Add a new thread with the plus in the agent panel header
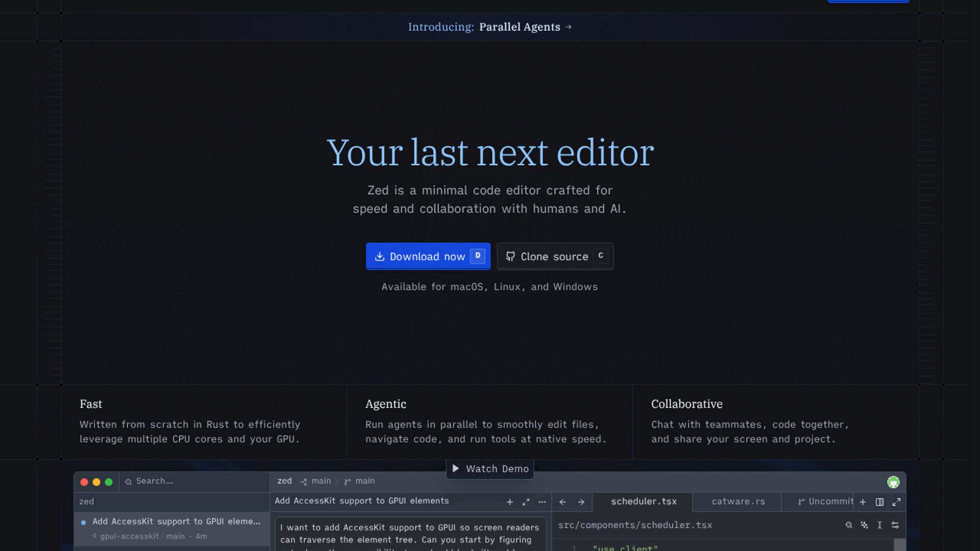The image size is (980, 551). (509, 502)
